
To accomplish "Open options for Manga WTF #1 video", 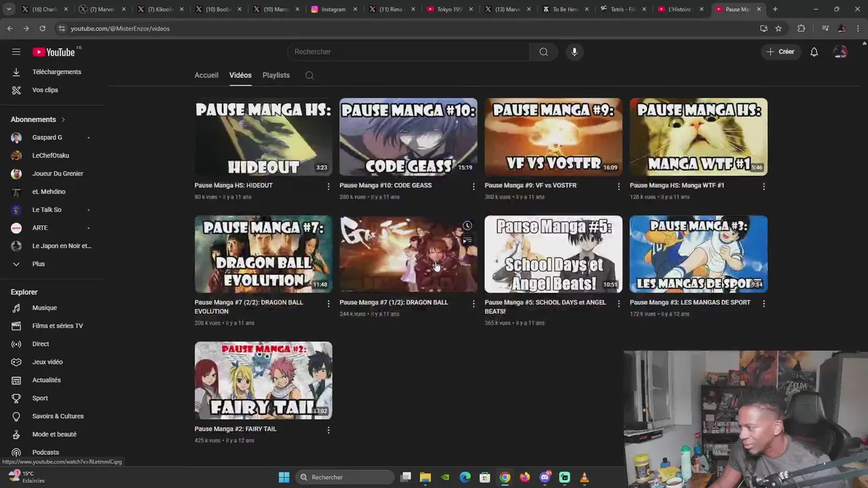I will (764, 186).
